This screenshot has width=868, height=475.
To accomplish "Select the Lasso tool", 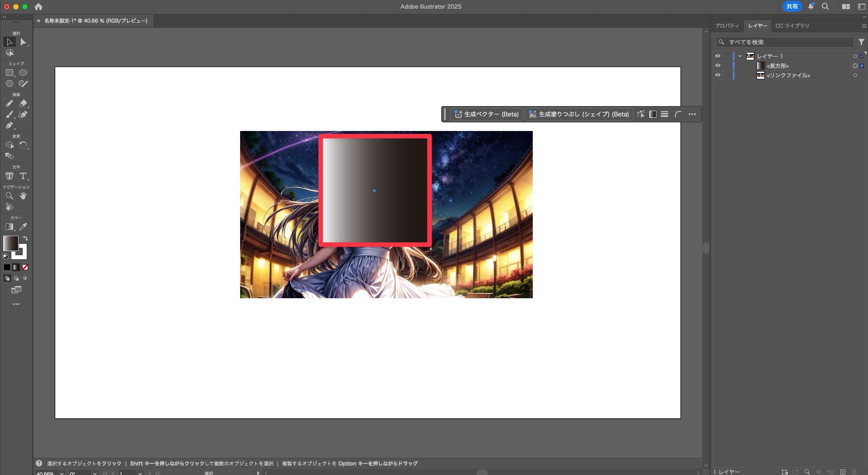I will coord(10,53).
